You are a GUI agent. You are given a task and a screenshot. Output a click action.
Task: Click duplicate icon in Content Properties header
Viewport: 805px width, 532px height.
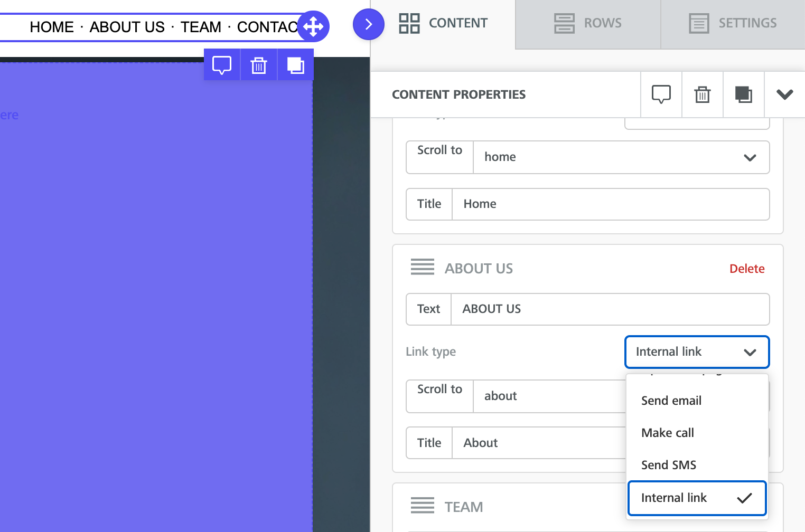(x=744, y=94)
